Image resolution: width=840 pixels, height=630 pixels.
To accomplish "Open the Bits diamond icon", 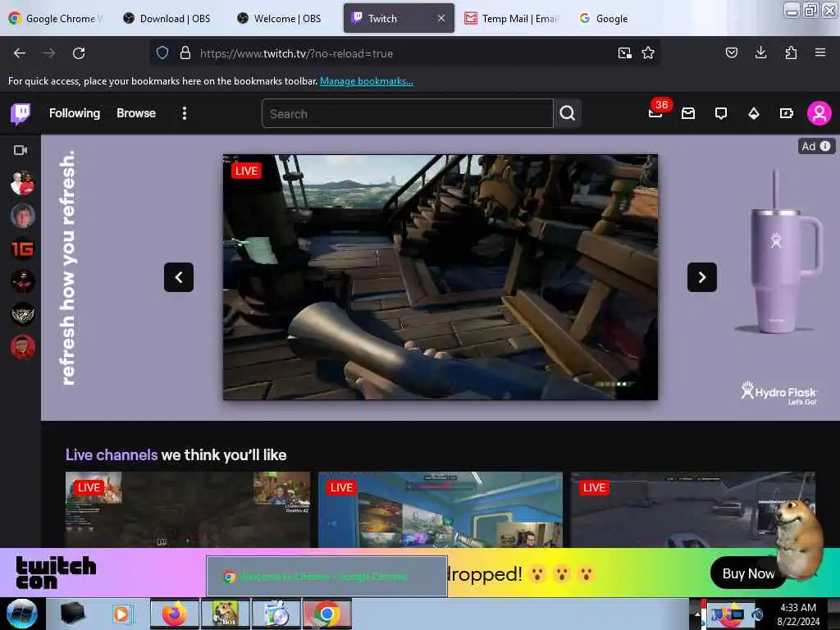I will [x=754, y=113].
